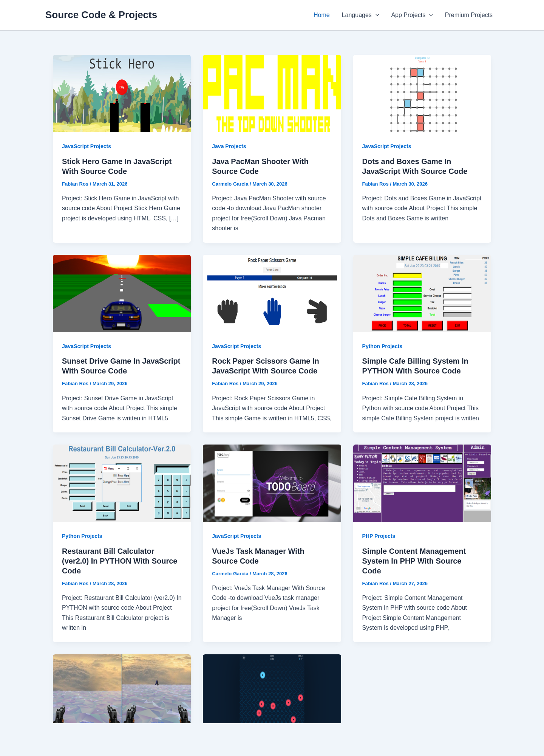Open the purple Content Management System thumbnail

point(422,483)
